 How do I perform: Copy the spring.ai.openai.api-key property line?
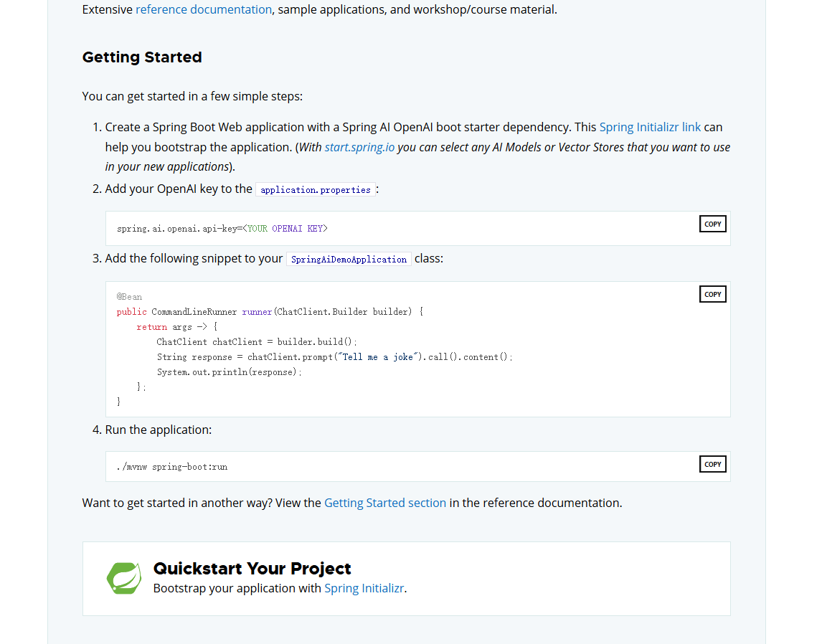tap(712, 224)
